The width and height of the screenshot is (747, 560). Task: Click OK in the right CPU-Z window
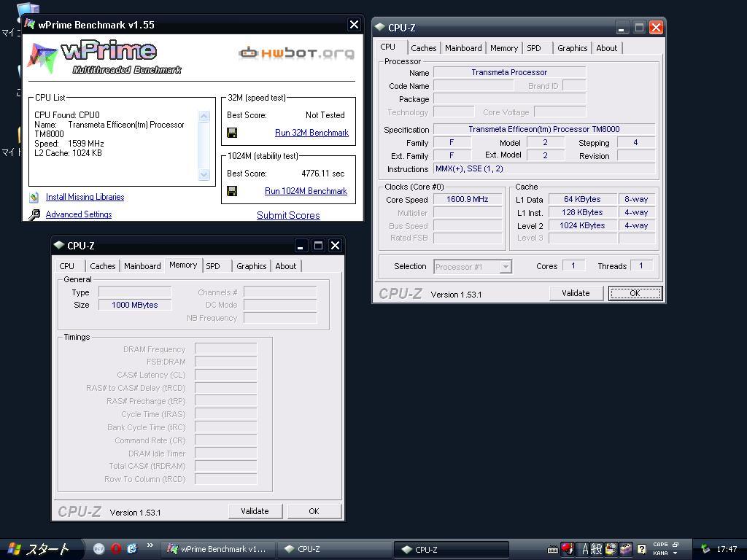635,293
